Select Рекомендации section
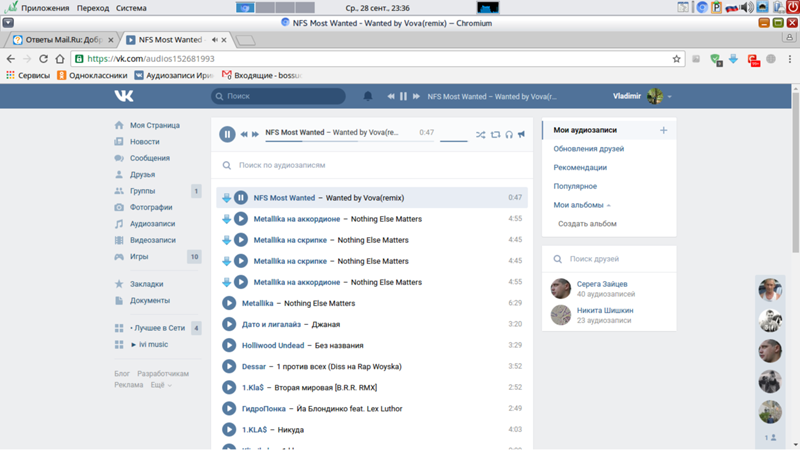This screenshot has height=450, width=800. [x=580, y=167]
